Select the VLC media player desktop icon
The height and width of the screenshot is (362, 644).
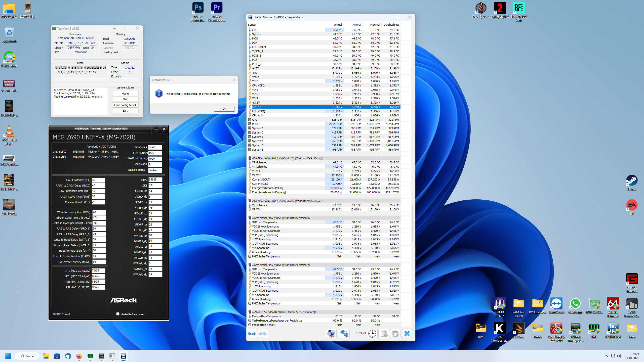tap(9, 135)
